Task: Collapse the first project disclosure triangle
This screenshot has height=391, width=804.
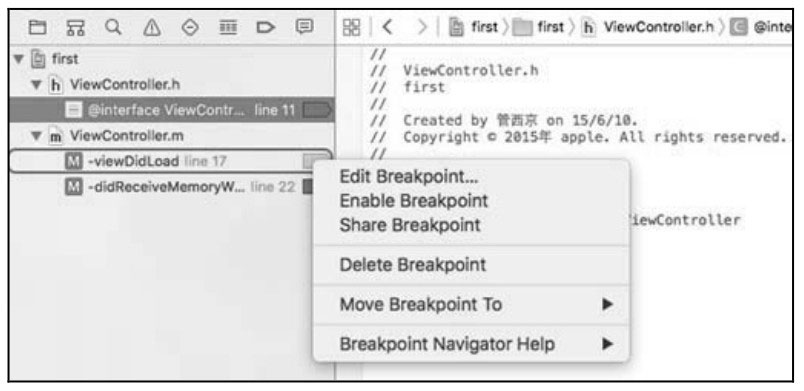Action: point(19,59)
